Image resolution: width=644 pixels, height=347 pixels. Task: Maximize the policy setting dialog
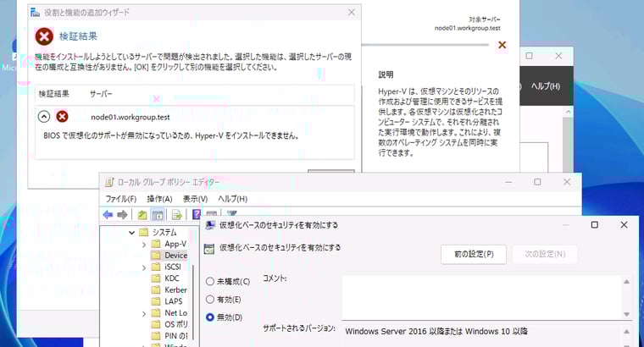tap(594, 225)
